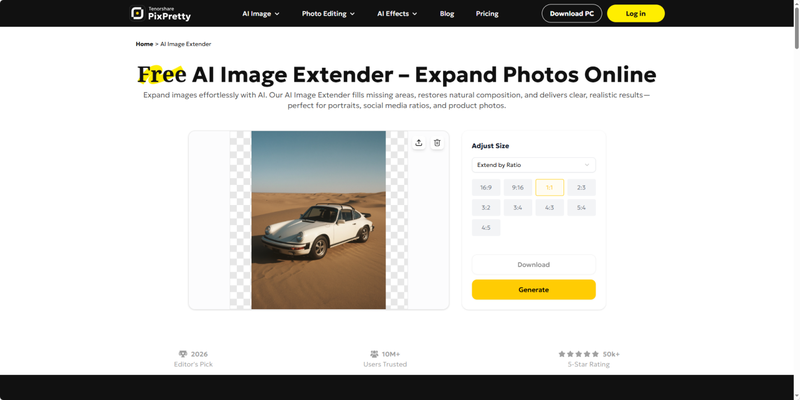Select the 3:2 ratio
This screenshot has height=400, width=800.
pos(486,208)
